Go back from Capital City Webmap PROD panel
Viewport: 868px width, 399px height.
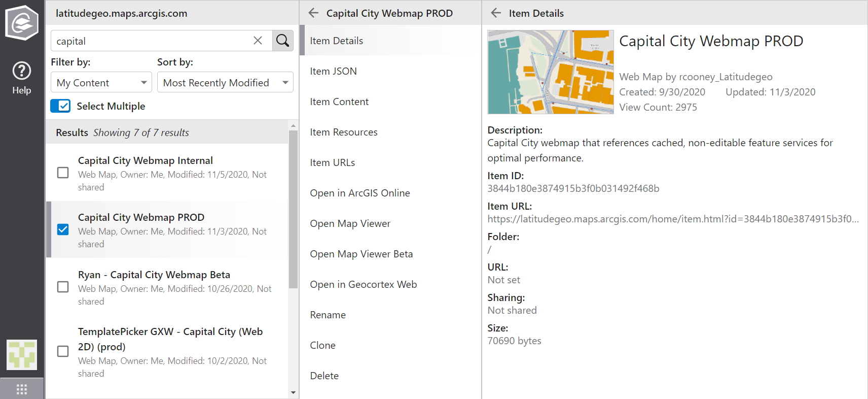pos(314,13)
